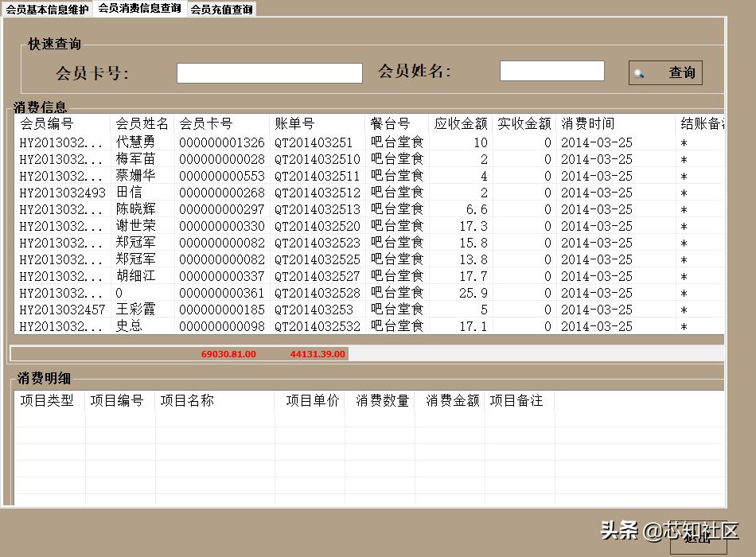The height and width of the screenshot is (557, 756).
Task: Click the magnifier icon on the 查询 button
Action: (x=639, y=72)
